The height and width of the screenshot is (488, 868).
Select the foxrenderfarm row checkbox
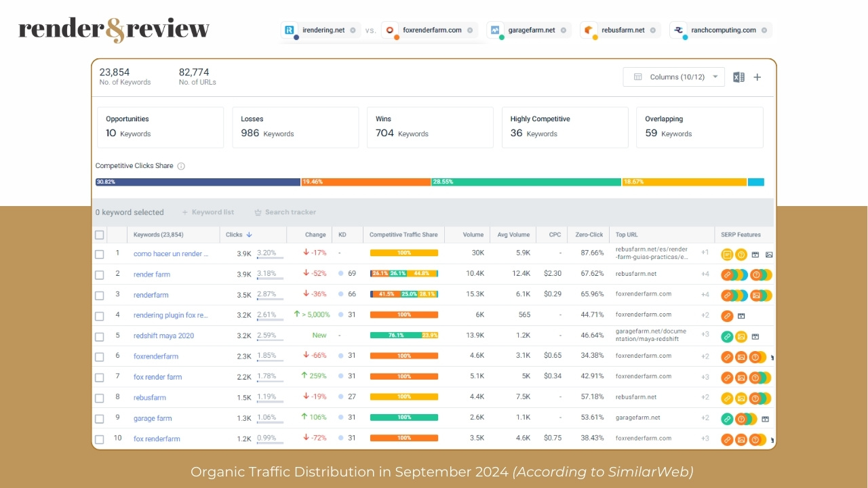tap(100, 357)
